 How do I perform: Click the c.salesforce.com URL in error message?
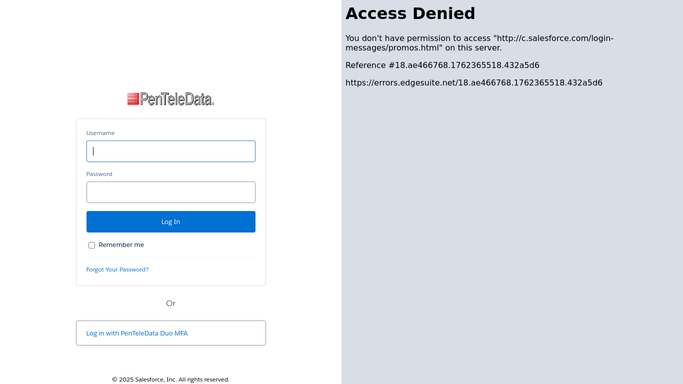(479, 43)
